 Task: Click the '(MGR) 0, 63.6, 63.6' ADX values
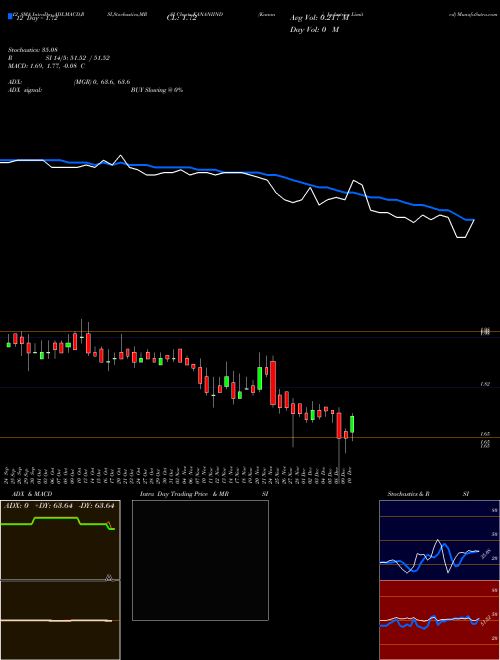click(102, 82)
